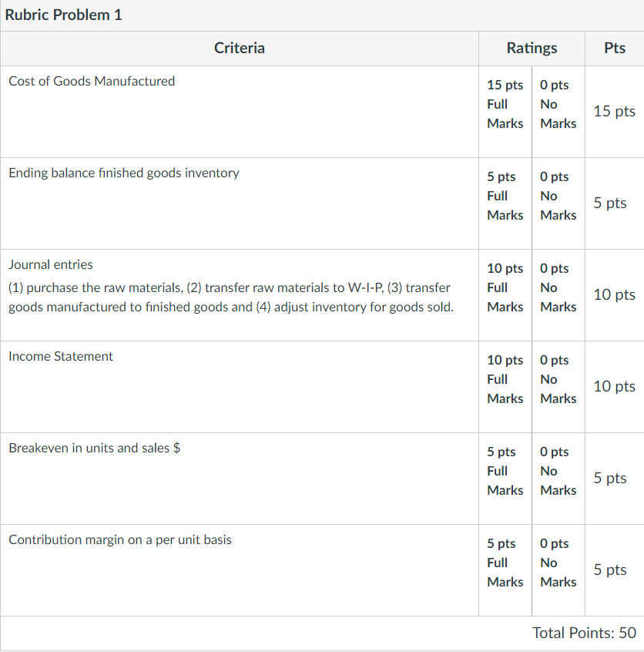
Task: Select the Criteria column header
Action: [240, 48]
